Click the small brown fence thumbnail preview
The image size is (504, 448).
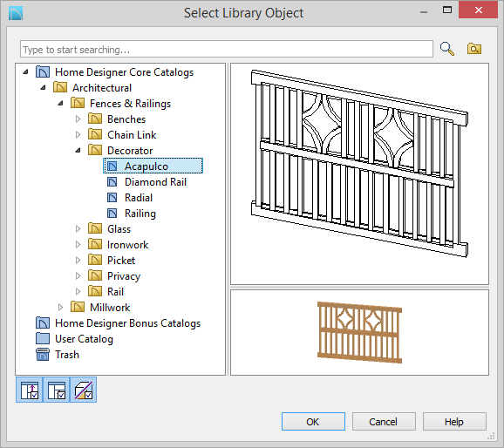coord(359,332)
